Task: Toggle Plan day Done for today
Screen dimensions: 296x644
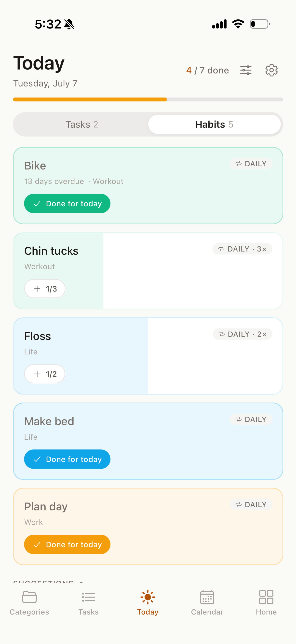Action: (67, 545)
